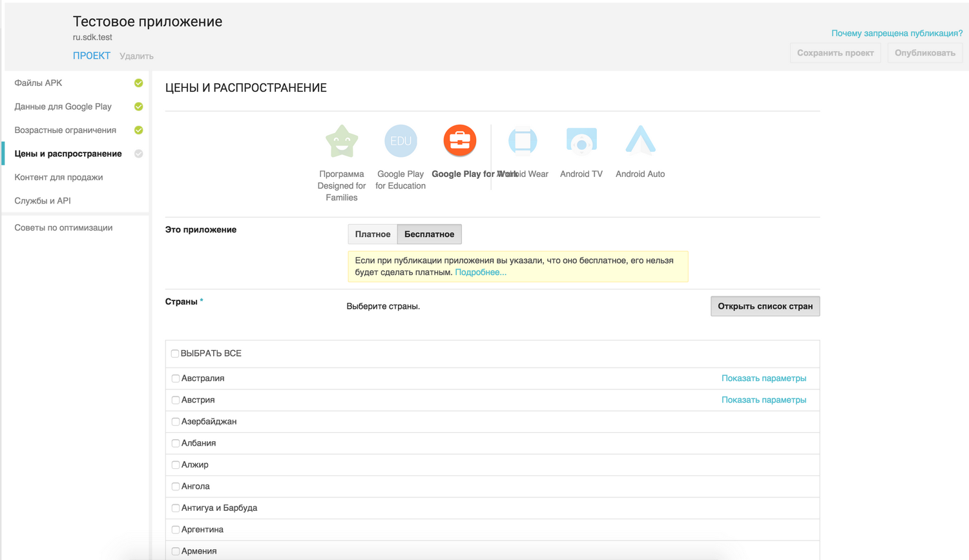Screen dimensions: 969x560
Task: Select the Android Wear watch icon
Action: tap(523, 141)
